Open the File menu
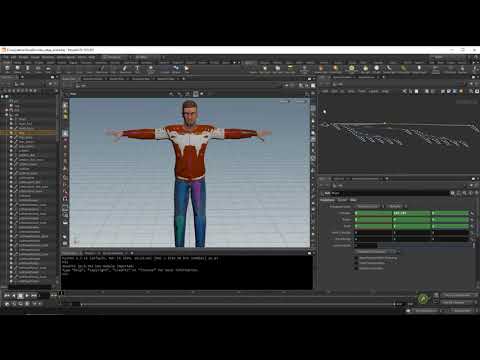 (x=5, y=57)
